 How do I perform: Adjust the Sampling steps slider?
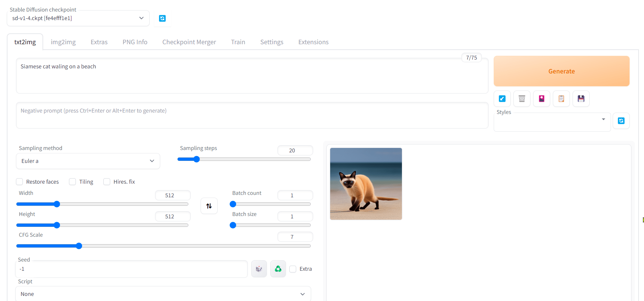(x=244, y=159)
